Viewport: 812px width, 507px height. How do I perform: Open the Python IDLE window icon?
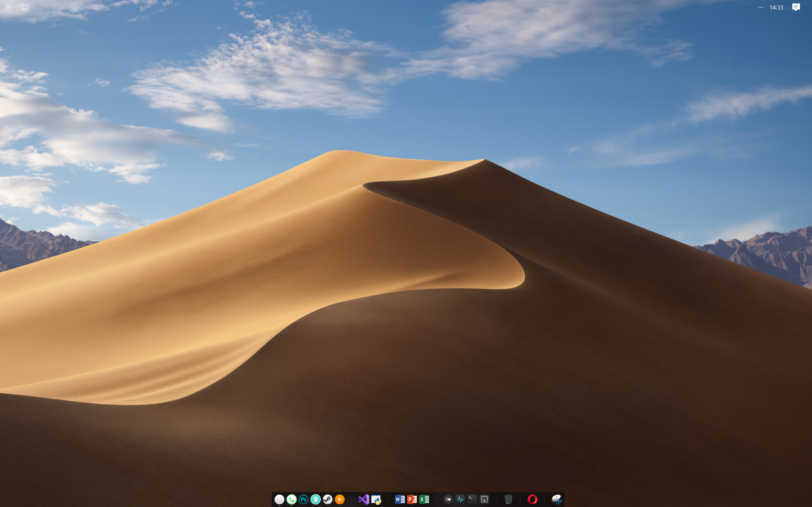376,500
